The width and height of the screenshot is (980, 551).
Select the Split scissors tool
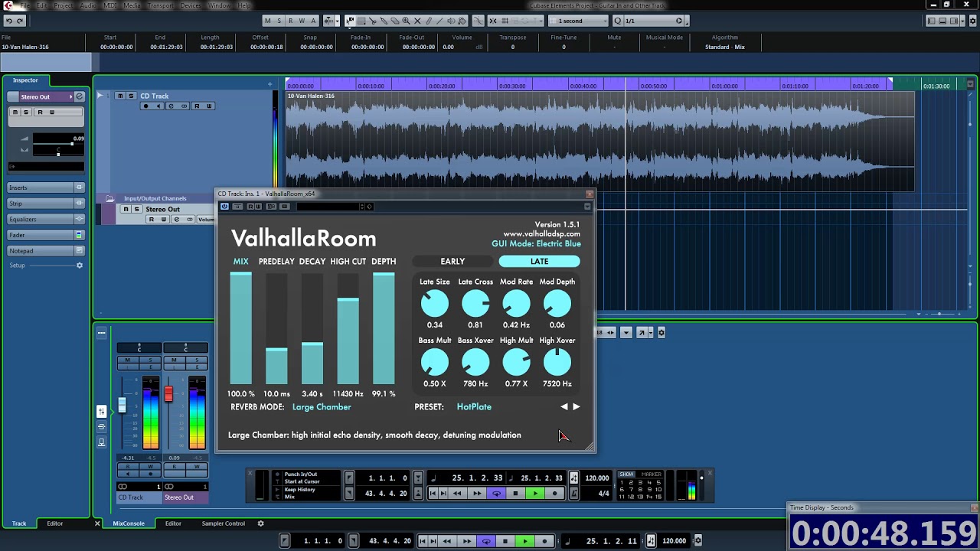(373, 21)
